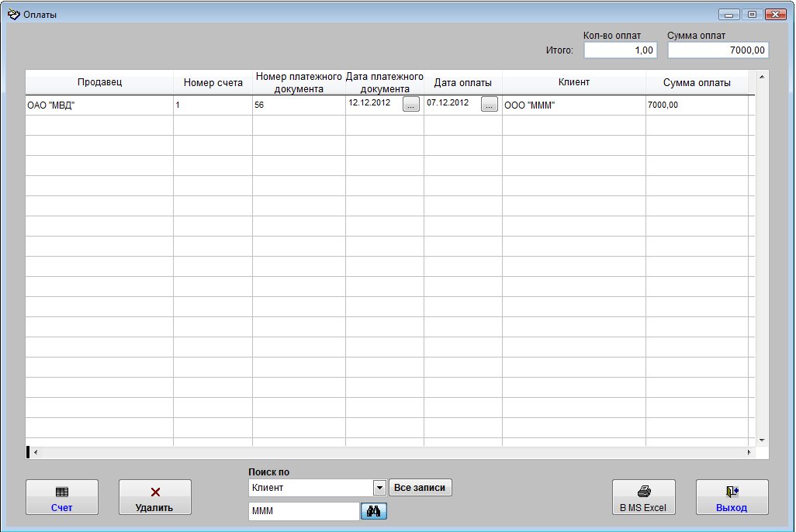Open the Поиск по dropdown arrow
Viewport: 796px width, 532px height.
[379, 488]
